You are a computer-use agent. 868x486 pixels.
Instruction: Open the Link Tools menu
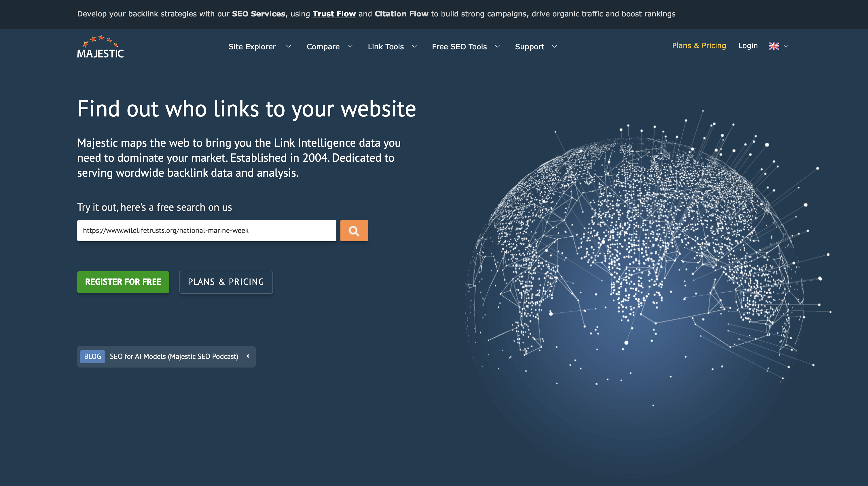(x=386, y=46)
